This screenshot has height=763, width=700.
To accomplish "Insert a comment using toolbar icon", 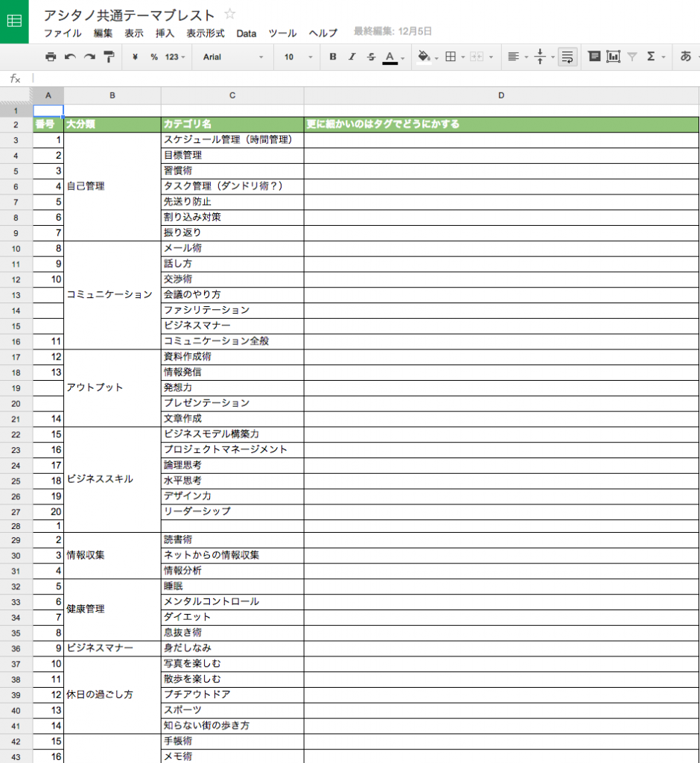I will [x=594, y=57].
